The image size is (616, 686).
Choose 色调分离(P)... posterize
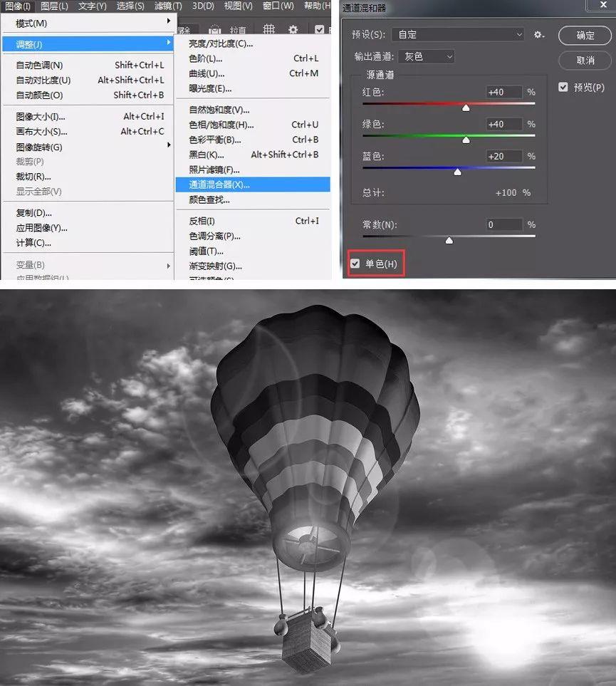(253, 236)
